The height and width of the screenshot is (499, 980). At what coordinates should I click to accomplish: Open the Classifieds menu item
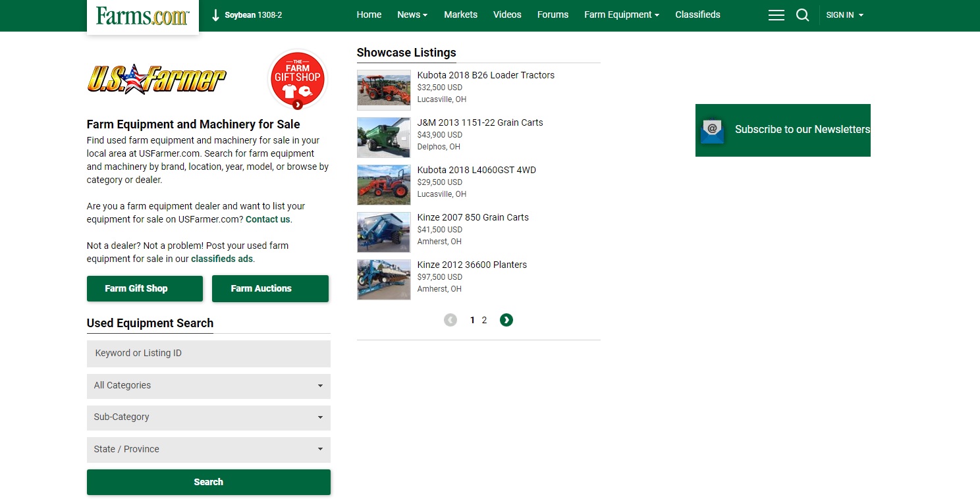click(x=697, y=14)
